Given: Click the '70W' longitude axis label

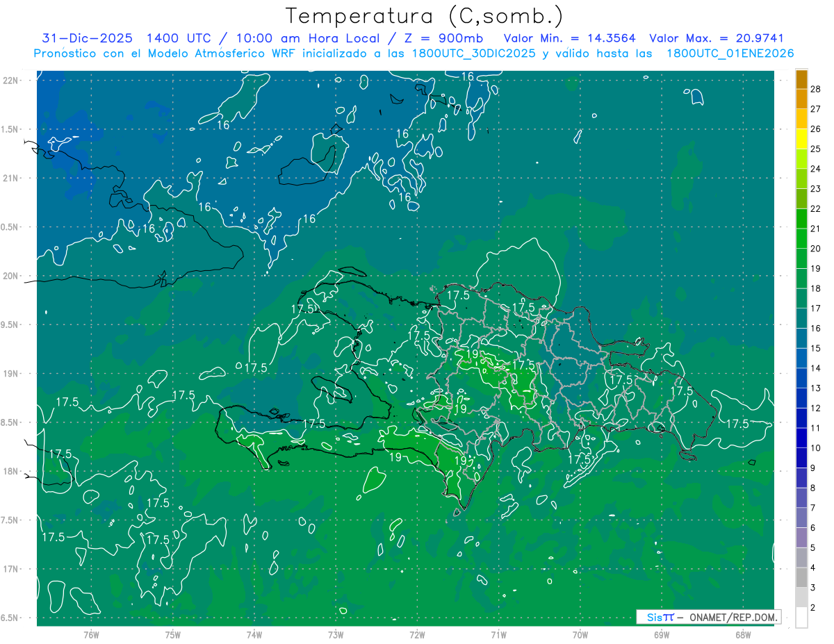Looking at the screenshot, I should pyautogui.click(x=580, y=635).
